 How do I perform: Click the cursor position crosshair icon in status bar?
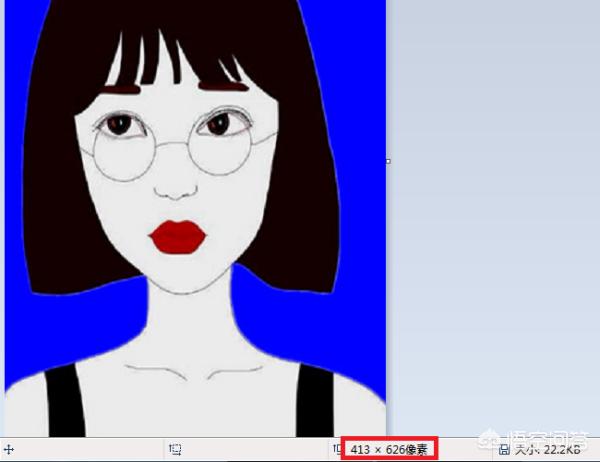click(x=8, y=450)
